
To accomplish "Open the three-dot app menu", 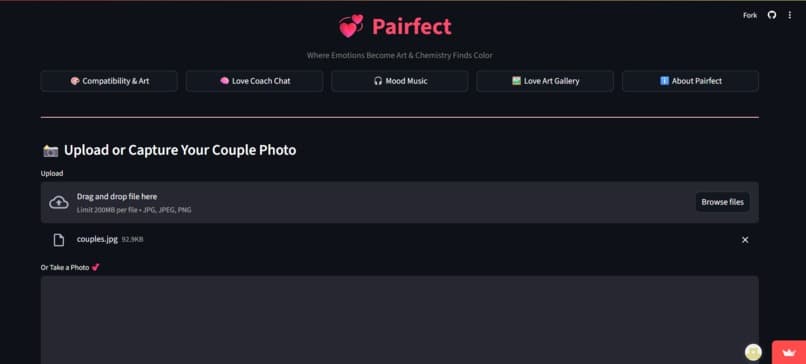I will (x=790, y=15).
